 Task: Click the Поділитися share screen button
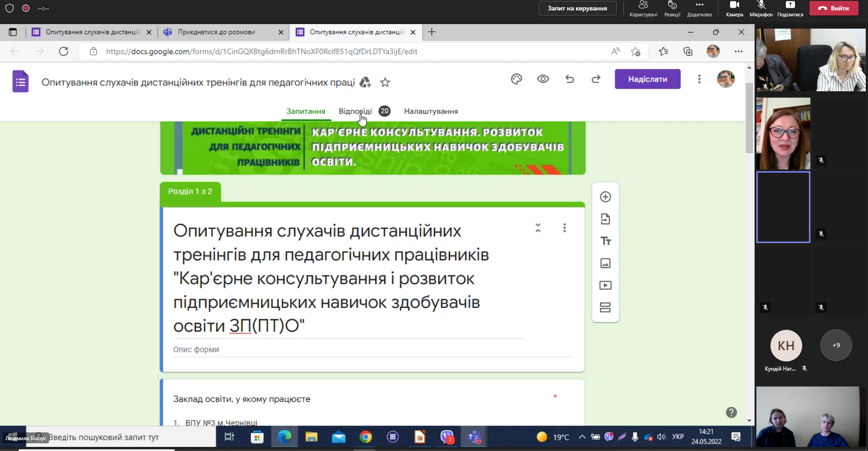[x=790, y=9]
